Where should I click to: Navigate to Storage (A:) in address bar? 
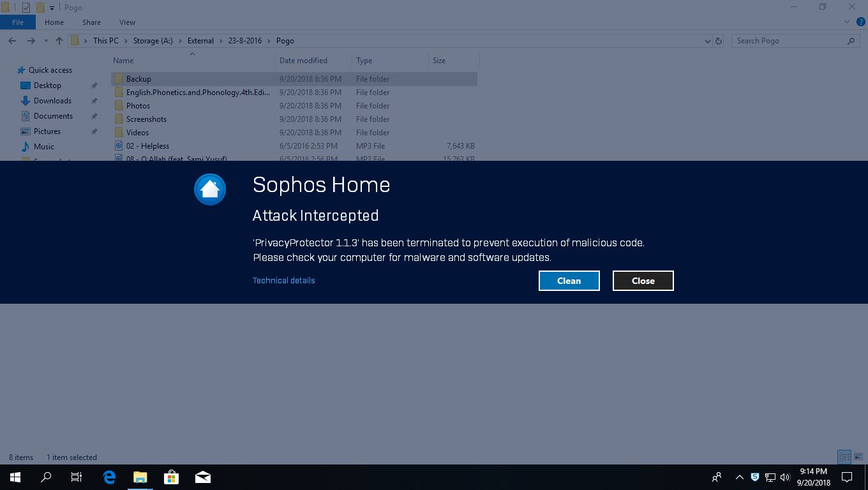point(153,41)
